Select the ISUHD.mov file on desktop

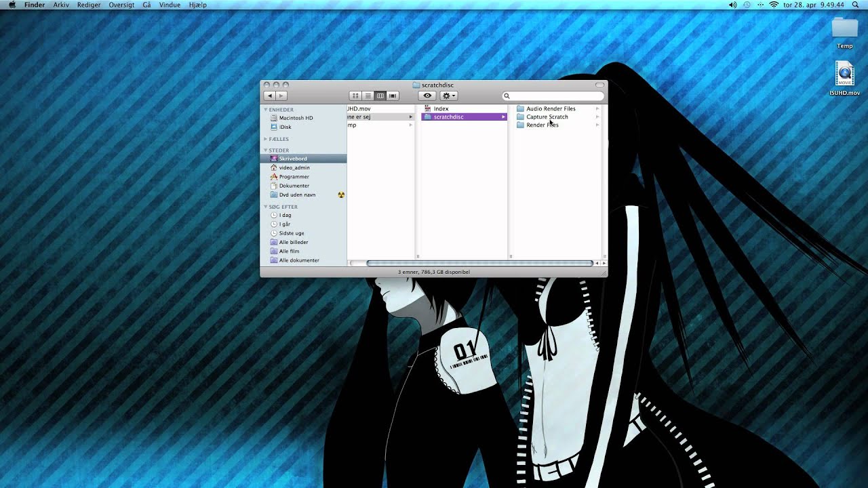click(844, 79)
